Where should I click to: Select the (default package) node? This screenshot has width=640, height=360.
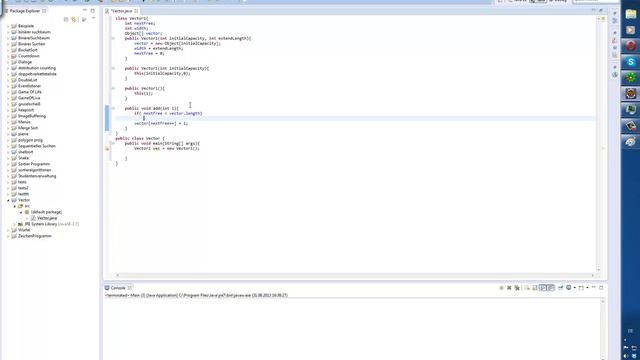[46, 212]
